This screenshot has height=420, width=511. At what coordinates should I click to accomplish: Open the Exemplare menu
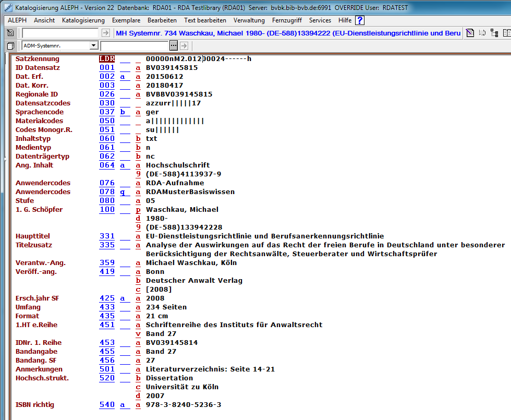click(126, 20)
